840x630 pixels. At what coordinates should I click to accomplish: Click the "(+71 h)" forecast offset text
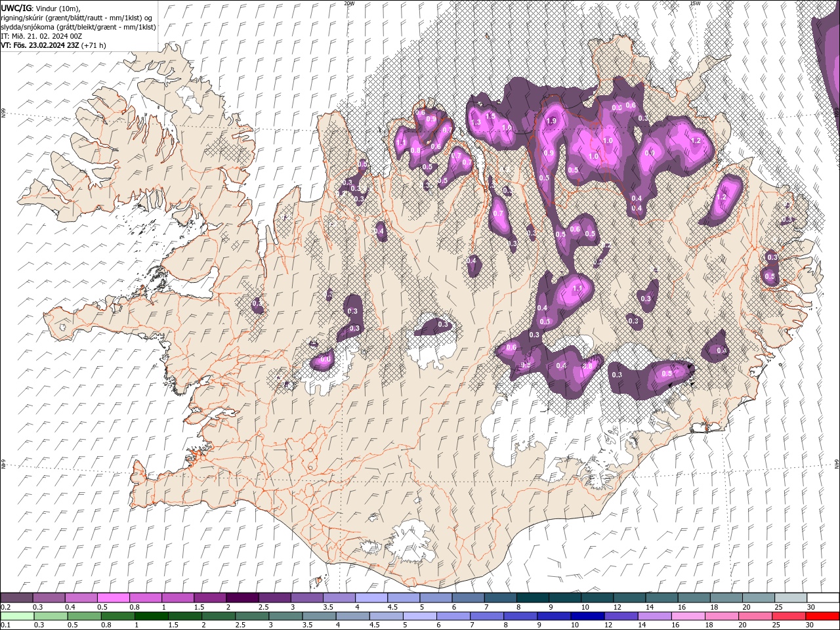coord(94,45)
